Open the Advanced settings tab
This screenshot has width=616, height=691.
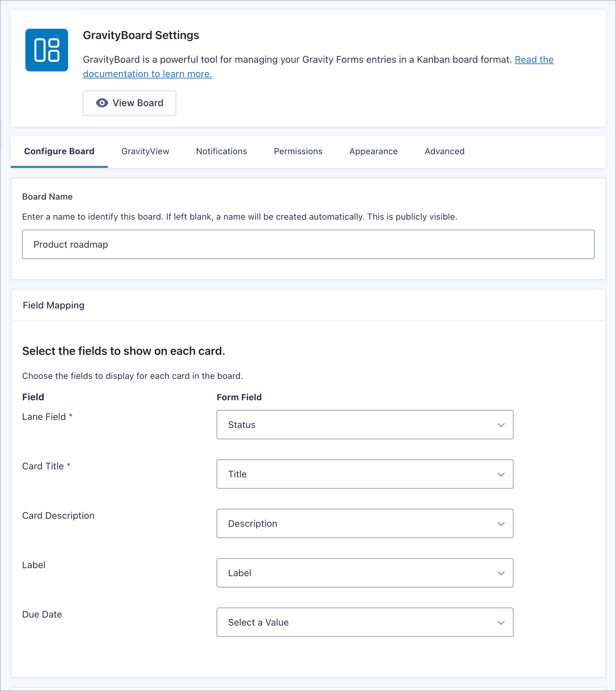444,151
